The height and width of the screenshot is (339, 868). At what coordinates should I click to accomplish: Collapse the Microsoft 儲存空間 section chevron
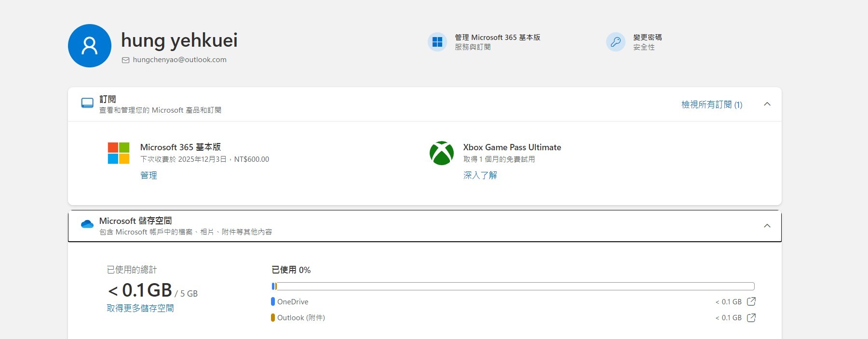point(767,226)
